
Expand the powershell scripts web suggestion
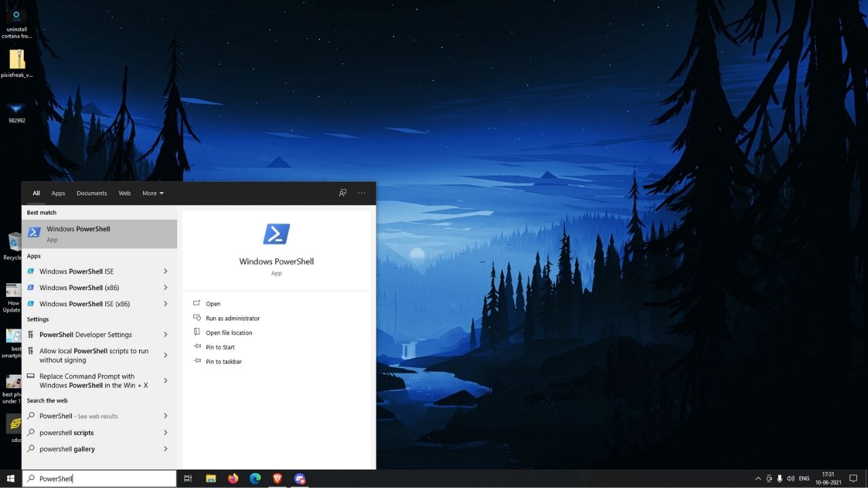[165, 432]
